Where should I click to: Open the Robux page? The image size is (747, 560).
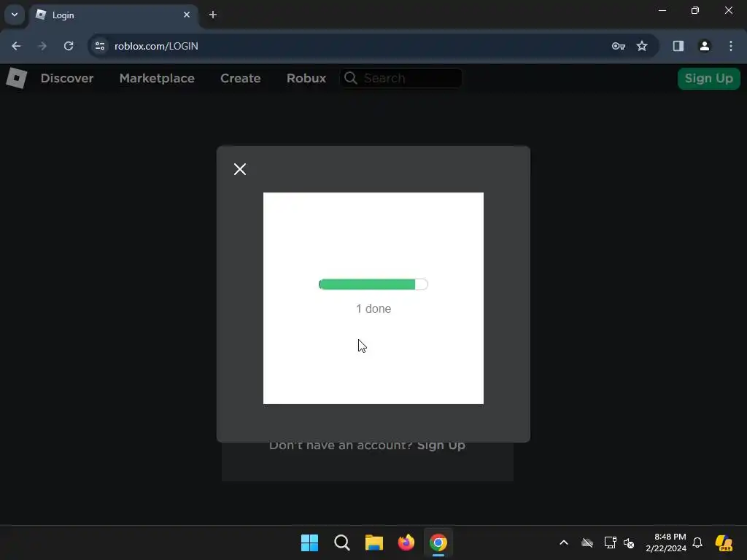tap(306, 78)
